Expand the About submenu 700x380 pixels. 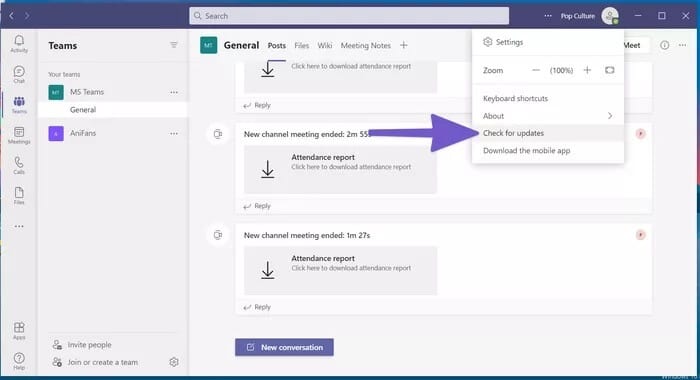click(548, 116)
